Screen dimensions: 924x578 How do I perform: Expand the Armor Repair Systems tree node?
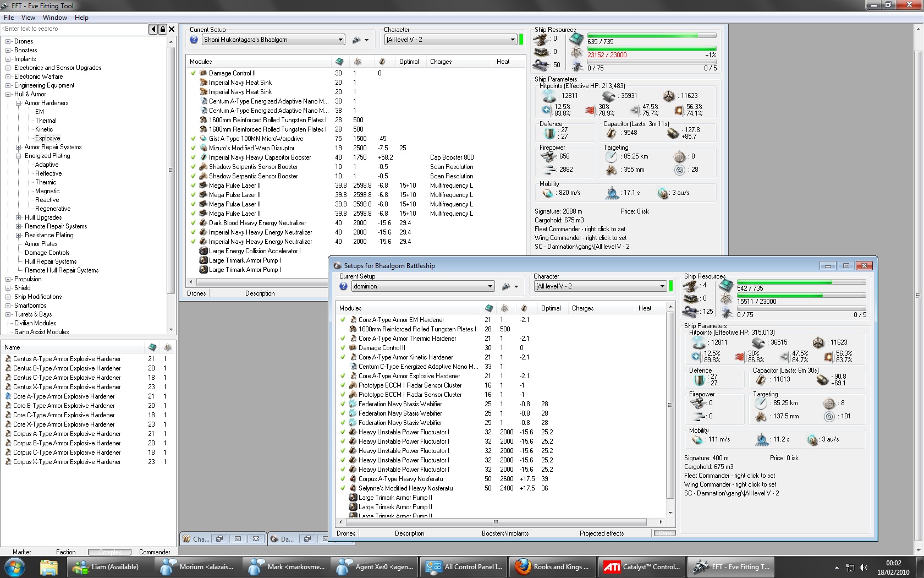(x=18, y=147)
